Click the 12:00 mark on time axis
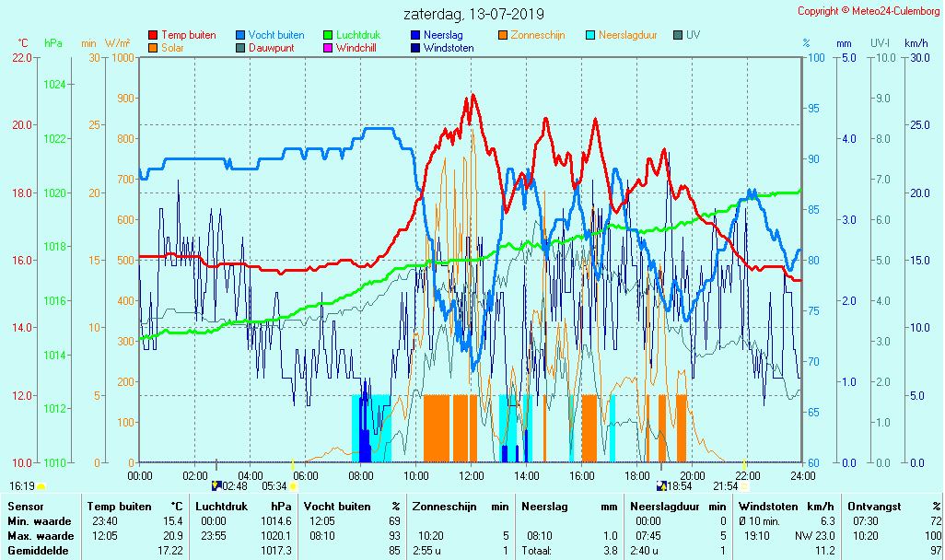Image resolution: width=945 pixels, height=560 pixels. click(472, 475)
